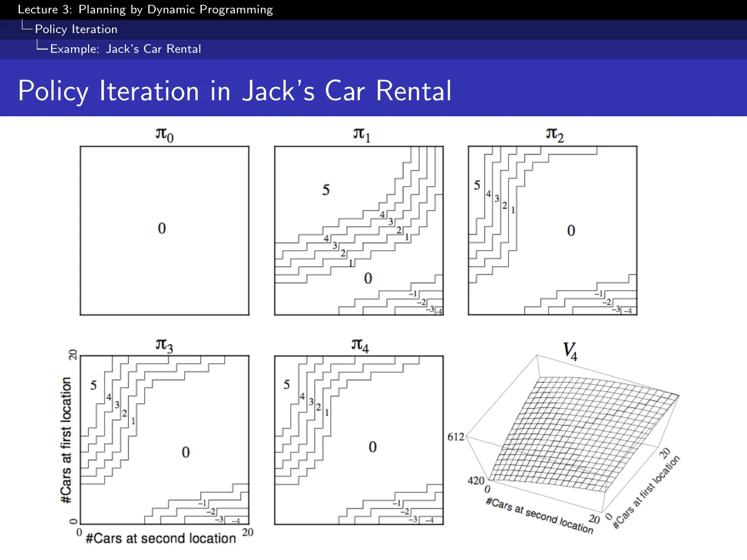Click the π2 plot title
This screenshot has width=747, height=560.
click(x=555, y=134)
